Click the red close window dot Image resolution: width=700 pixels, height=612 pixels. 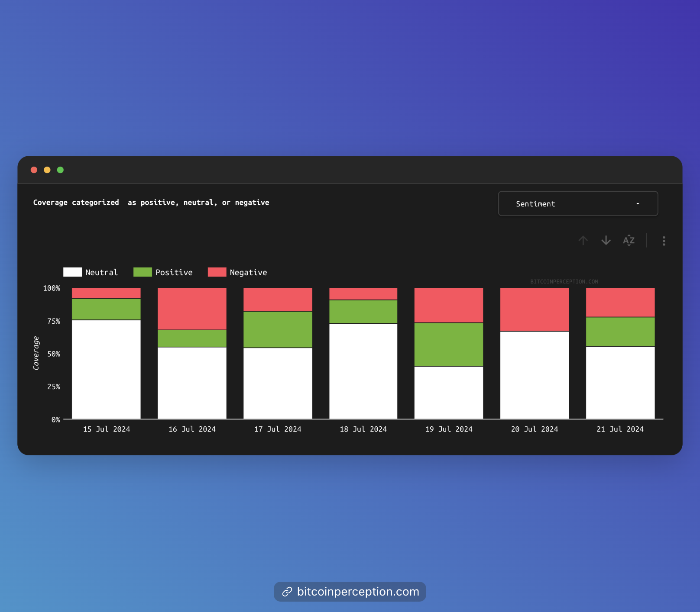(34, 170)
